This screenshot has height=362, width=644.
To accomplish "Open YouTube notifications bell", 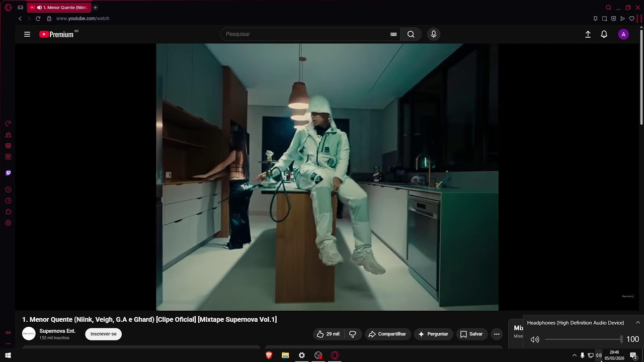I will 604,34.
